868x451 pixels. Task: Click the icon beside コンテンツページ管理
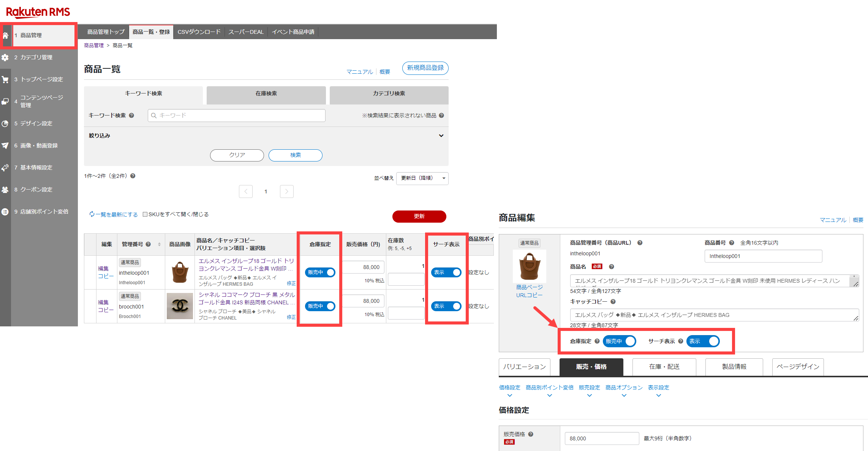click(x=5, y=101)
